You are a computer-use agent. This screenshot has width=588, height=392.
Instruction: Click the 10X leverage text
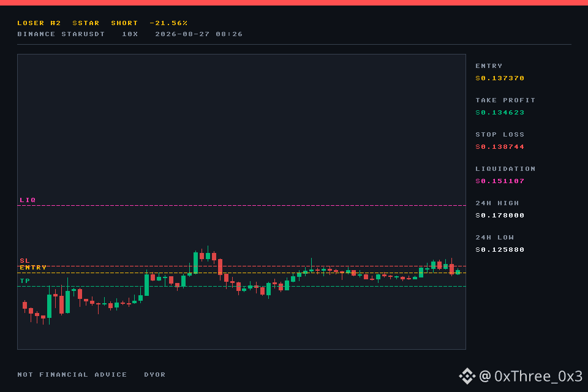click(x=130, y=34)
